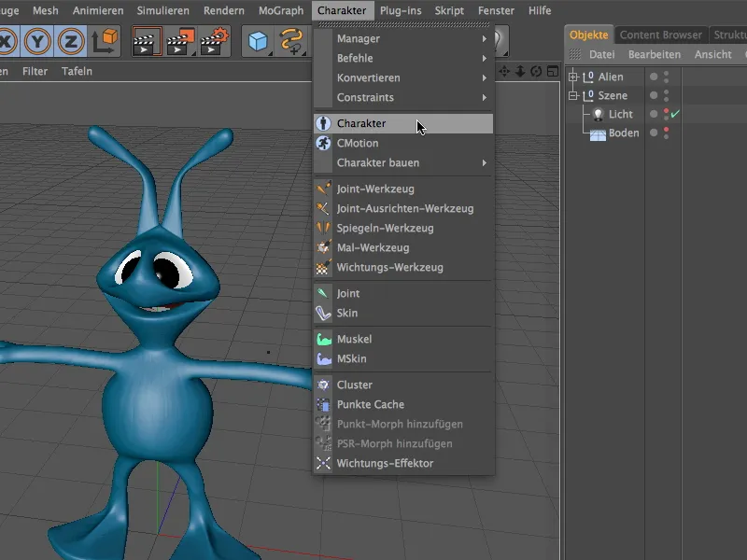Select the Mal-Werkzeug
Viewport: 747px width, 560px height.
[403, 247]
